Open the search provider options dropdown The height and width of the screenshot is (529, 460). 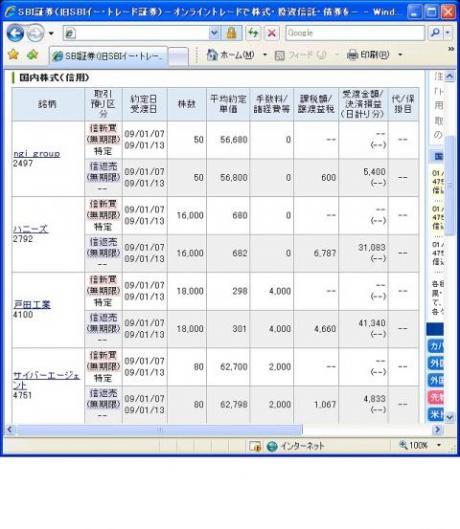(448, 33)
